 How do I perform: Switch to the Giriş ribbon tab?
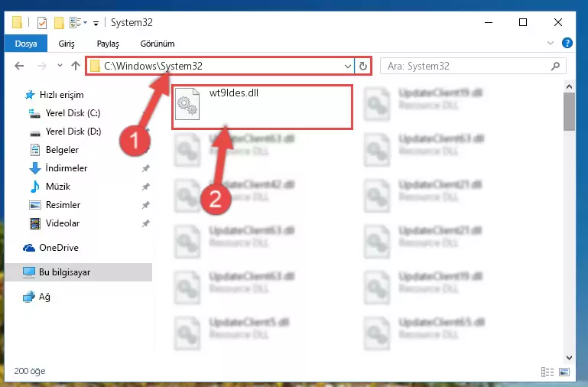(67, 44)
